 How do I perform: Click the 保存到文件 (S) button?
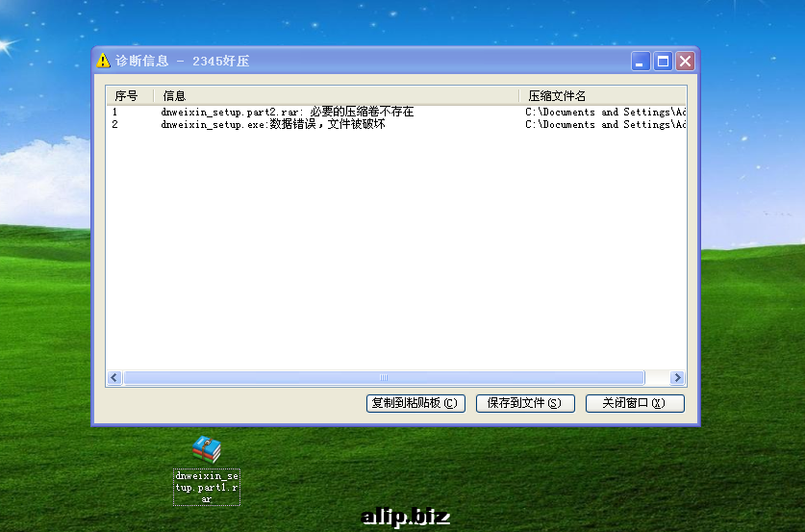[x=525, y=403]
